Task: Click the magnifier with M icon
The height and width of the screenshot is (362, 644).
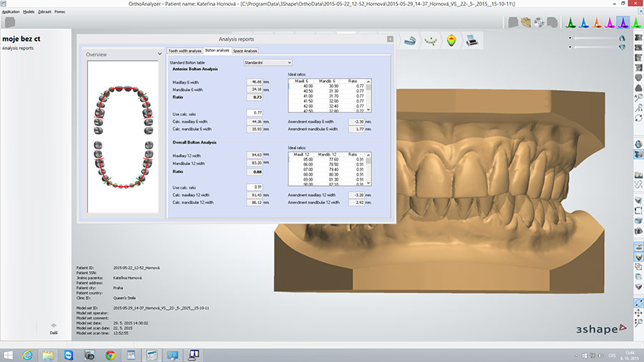Action: (x=638, y=108)
